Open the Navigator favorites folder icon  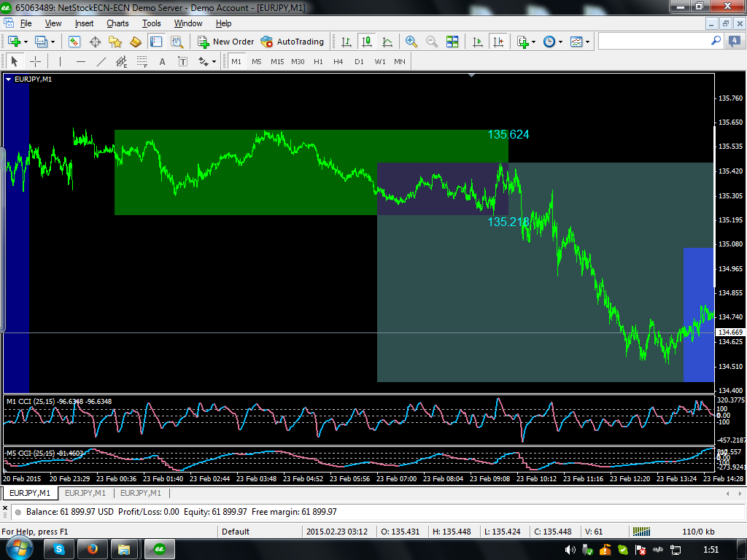[115, 42]
